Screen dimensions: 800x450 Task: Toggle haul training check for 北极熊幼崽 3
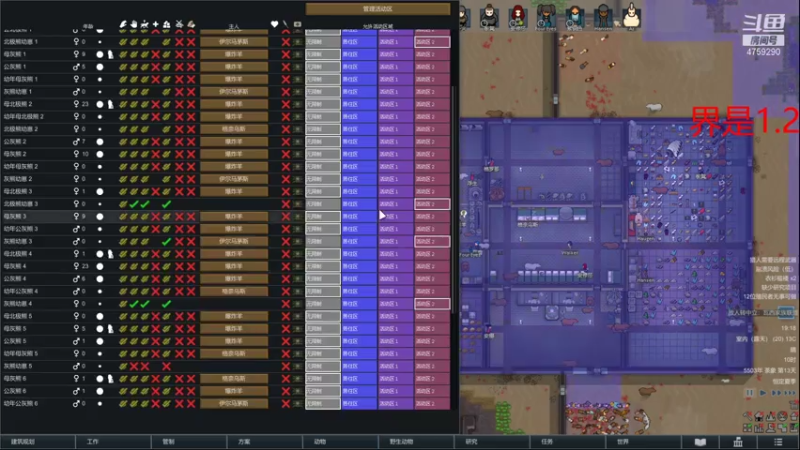click(166, 204)
